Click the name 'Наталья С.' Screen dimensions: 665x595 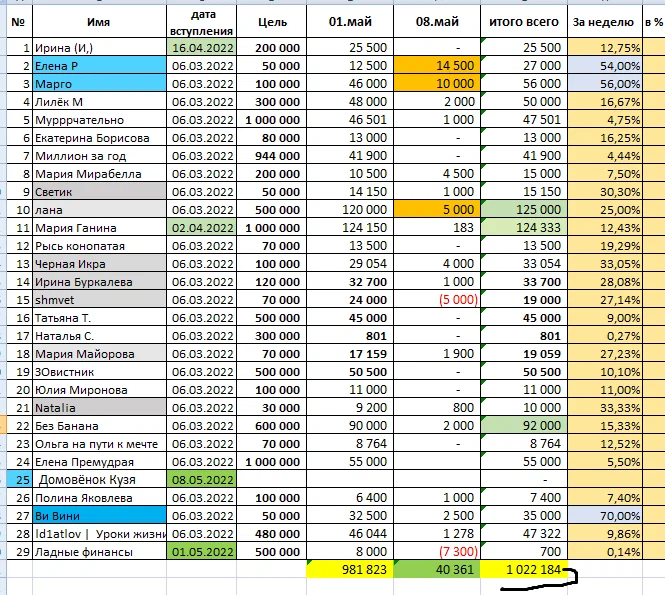click(99, 336)
